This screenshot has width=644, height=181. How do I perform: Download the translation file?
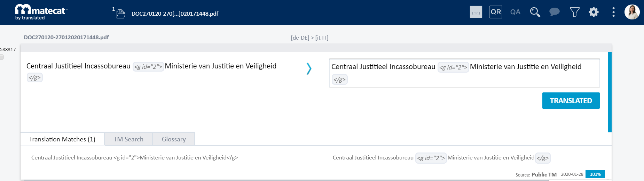pos(476,12)
